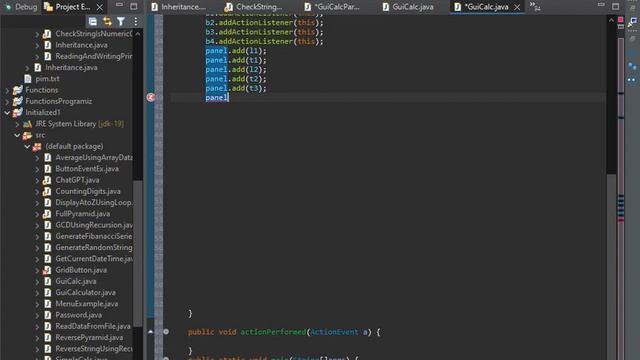This screenshot has height=360, width=640.
Task: Select GCDUsingRecursion.java file
Action: 94,225
